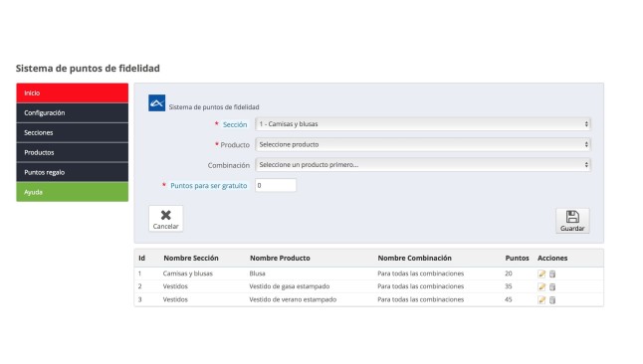The image size is (643, 364).
Task: Click the Nombre Combinación column header
Action: click(415, 258)
